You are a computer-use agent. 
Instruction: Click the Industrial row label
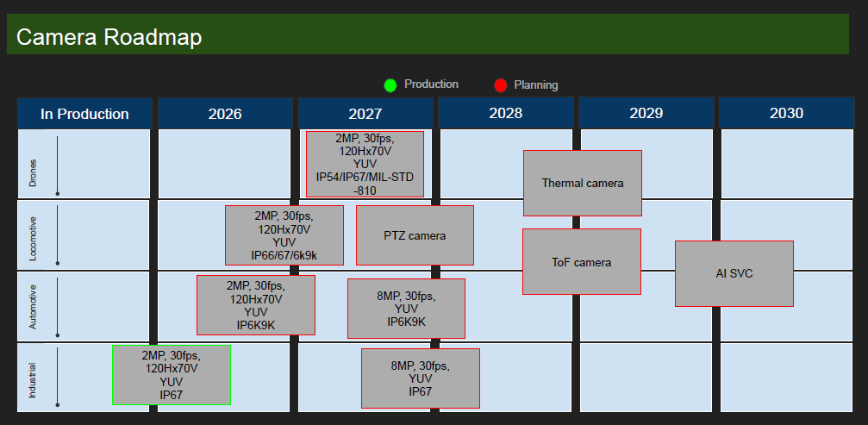(33, 380)
